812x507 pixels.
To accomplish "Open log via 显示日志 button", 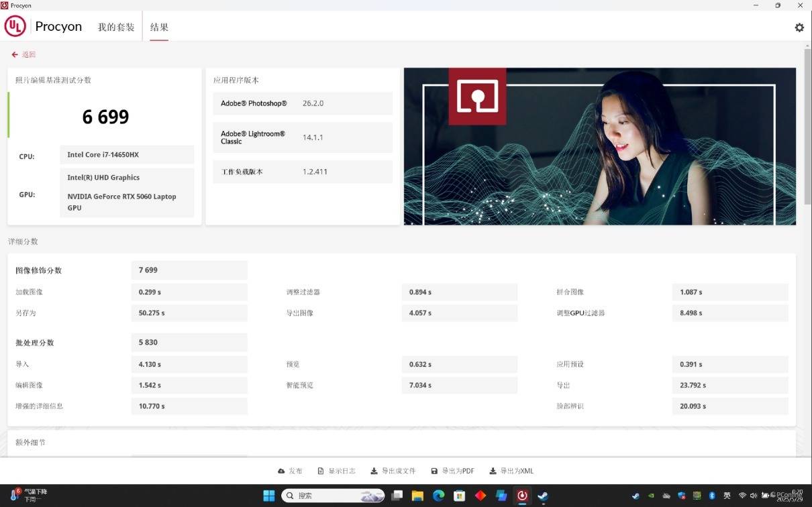I will (x=336, y=471).
